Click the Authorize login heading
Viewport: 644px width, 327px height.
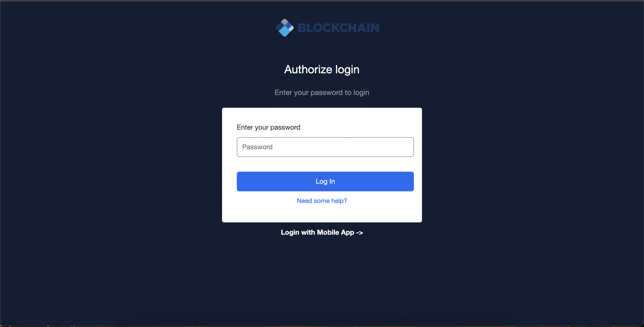(322, 69)
